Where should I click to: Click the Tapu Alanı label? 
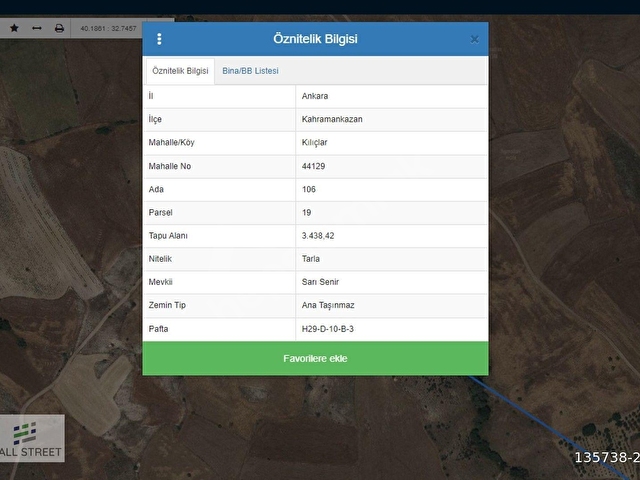(x=168, y=236)
